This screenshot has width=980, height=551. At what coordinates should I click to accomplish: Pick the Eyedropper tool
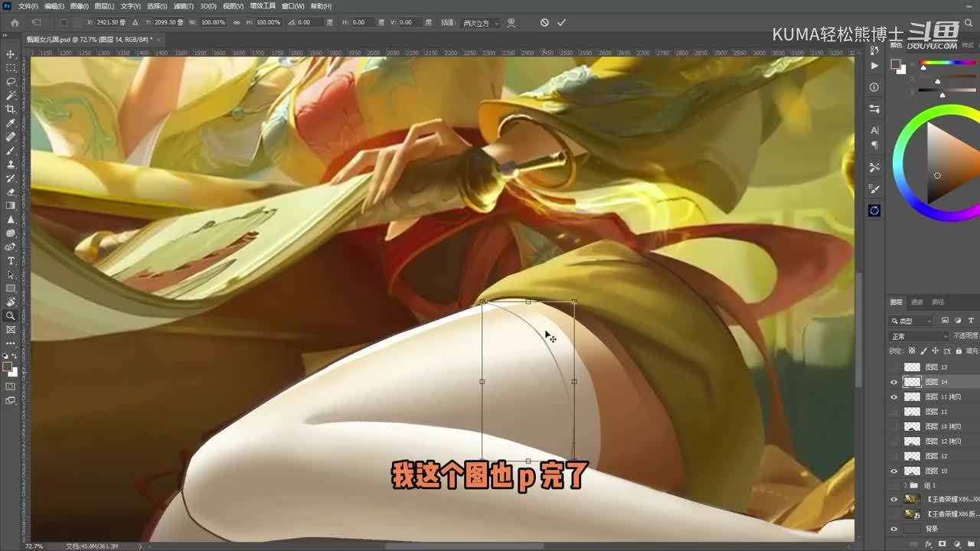(11, 123)
